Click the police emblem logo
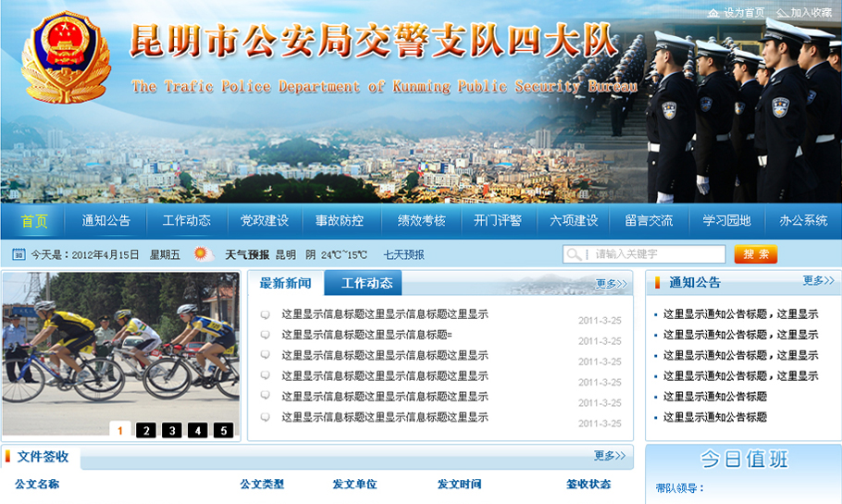The height and width of the screenshot is (504, 842). 66,56
